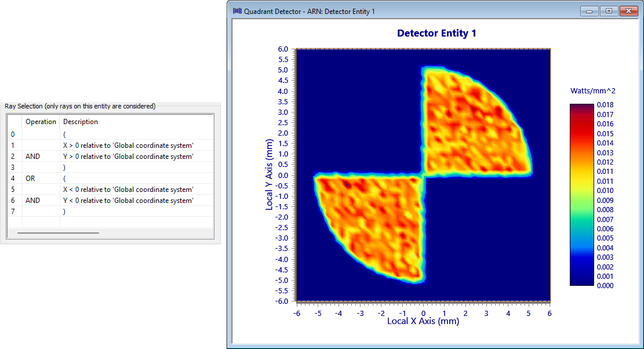Select the 'Y < 0' condition description
This screenshot has width=644, height=349.
pos(128,201)
